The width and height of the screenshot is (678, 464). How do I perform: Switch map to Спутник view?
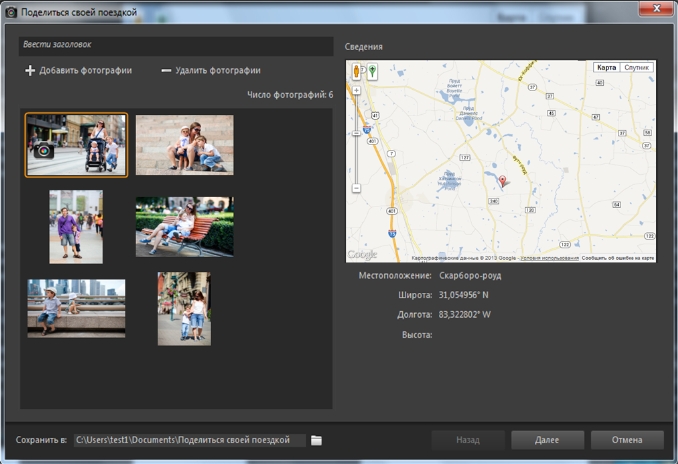(636, 68)
